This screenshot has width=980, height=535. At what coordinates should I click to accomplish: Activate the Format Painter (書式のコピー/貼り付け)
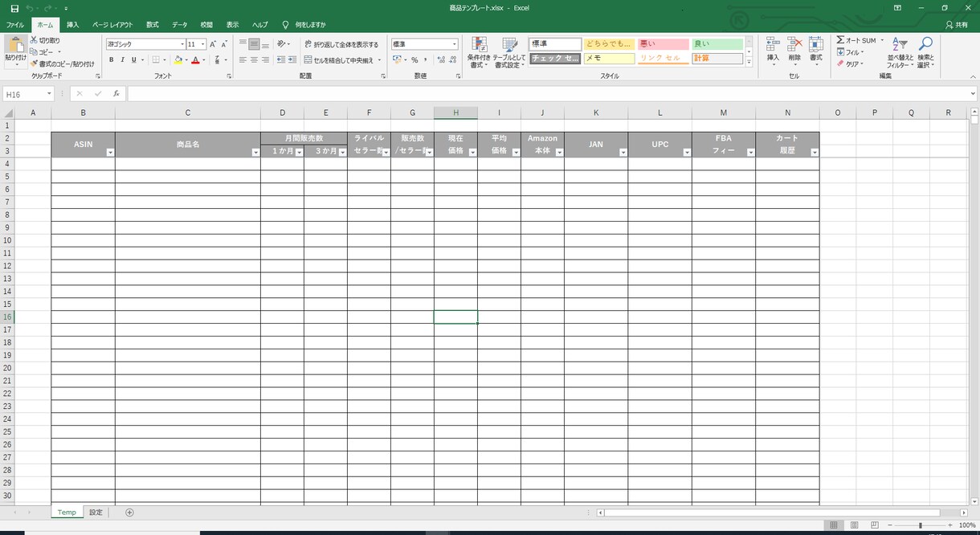pyautogui.click(x=62, y=63)
